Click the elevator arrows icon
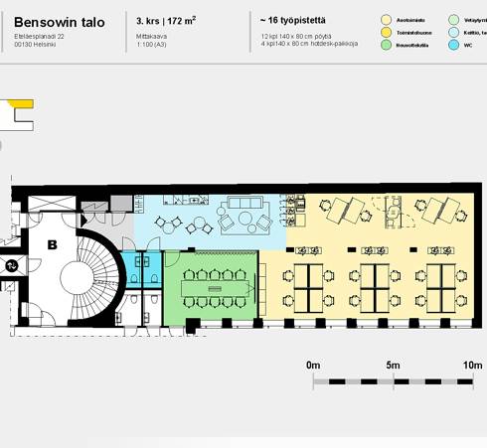Screen dimensions: 487x448 12,266
